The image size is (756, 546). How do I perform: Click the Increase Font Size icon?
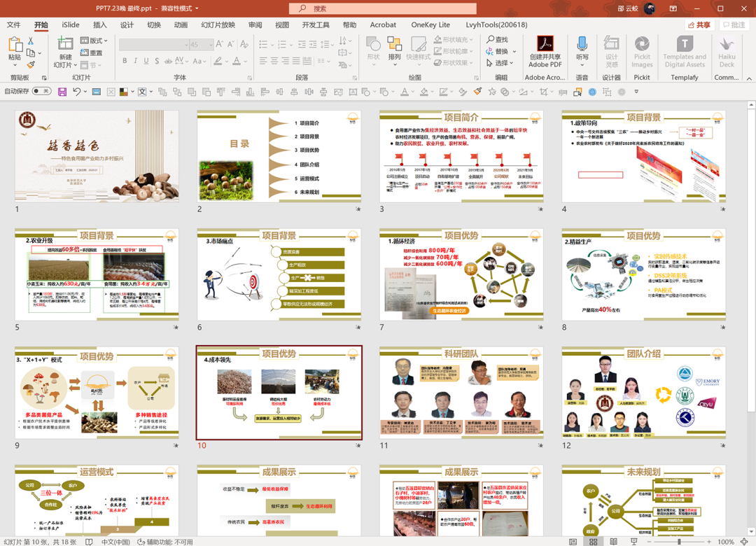[220, 44]
